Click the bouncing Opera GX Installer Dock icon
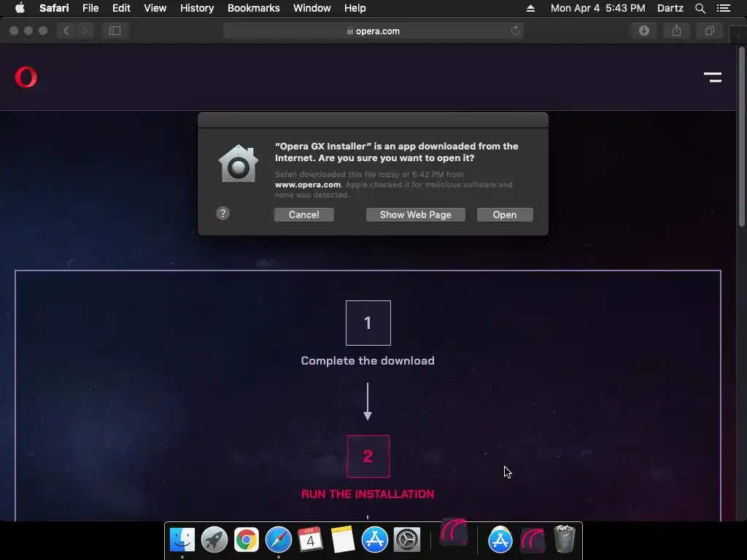 pos(454,532)
